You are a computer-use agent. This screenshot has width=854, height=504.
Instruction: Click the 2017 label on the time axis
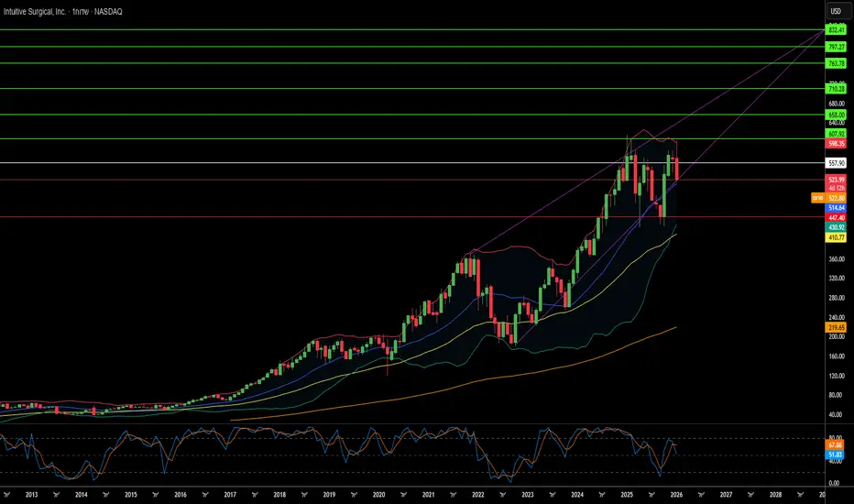tap(229, 495)
